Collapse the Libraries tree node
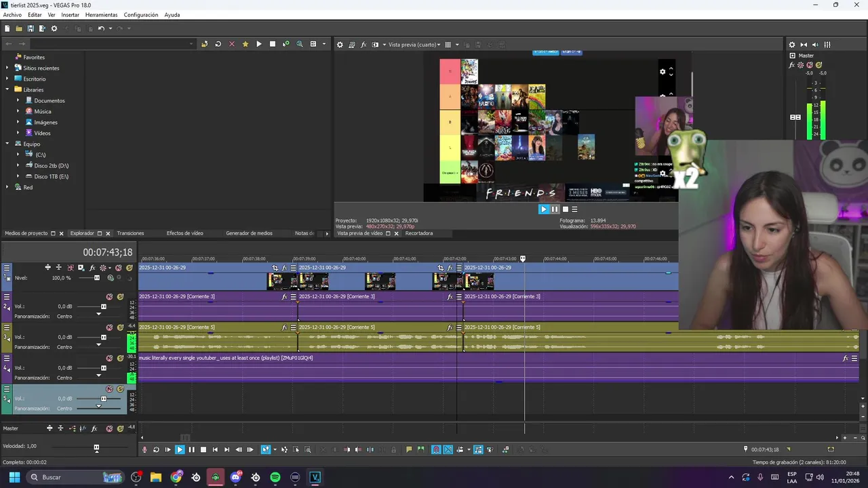Viewport: 868px width, 488px height. (8, 89)
